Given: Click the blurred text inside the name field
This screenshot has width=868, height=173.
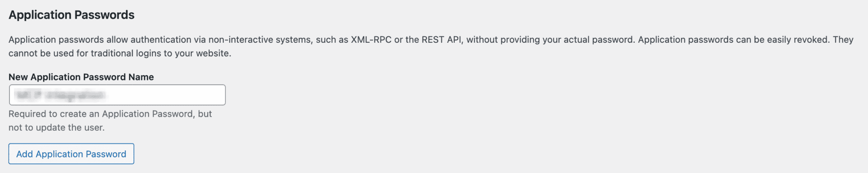Looking at the screenshot, I should click(59, 95).
